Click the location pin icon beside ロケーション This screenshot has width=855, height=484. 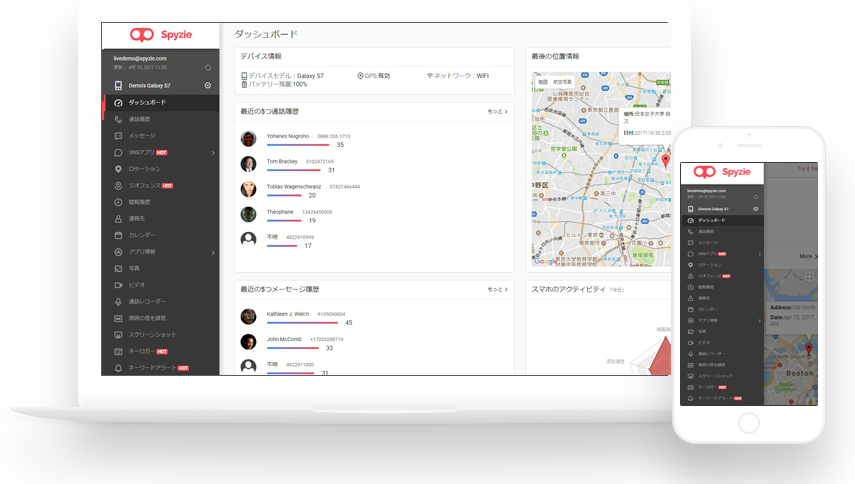pyautogui.click(x=118, y=169)
